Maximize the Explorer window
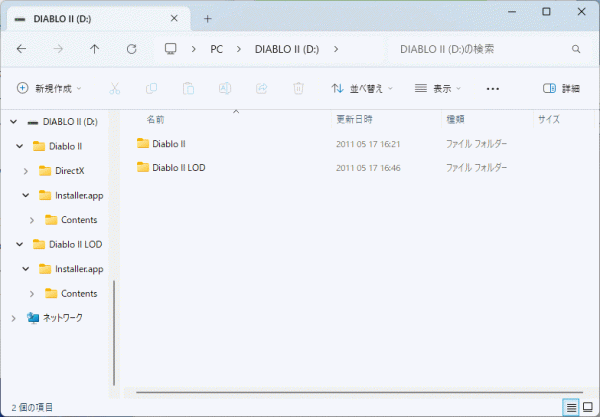 (546, 11)
